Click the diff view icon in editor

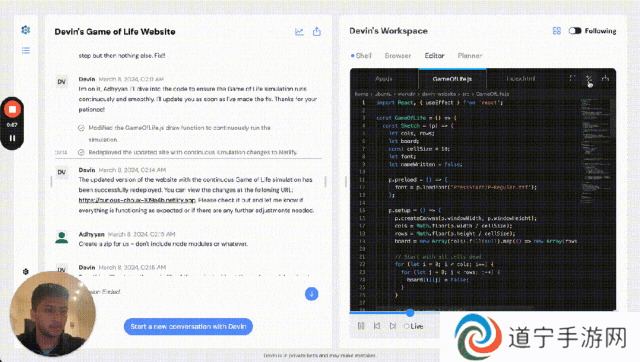[x=589, y=78]
